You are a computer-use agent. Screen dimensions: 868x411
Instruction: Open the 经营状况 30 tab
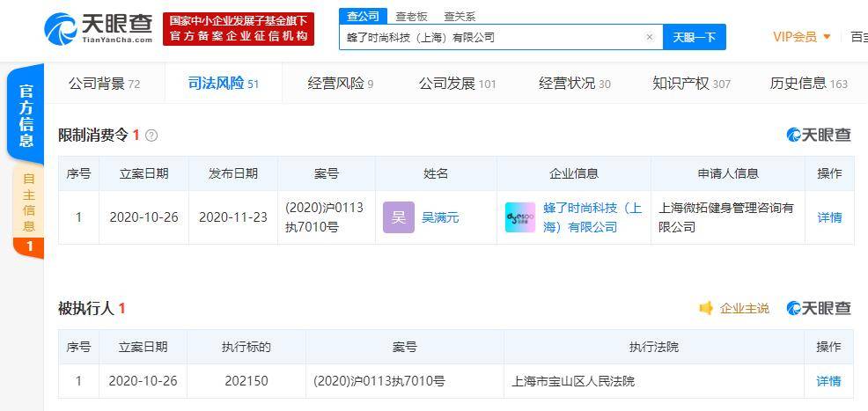(575, 84)
